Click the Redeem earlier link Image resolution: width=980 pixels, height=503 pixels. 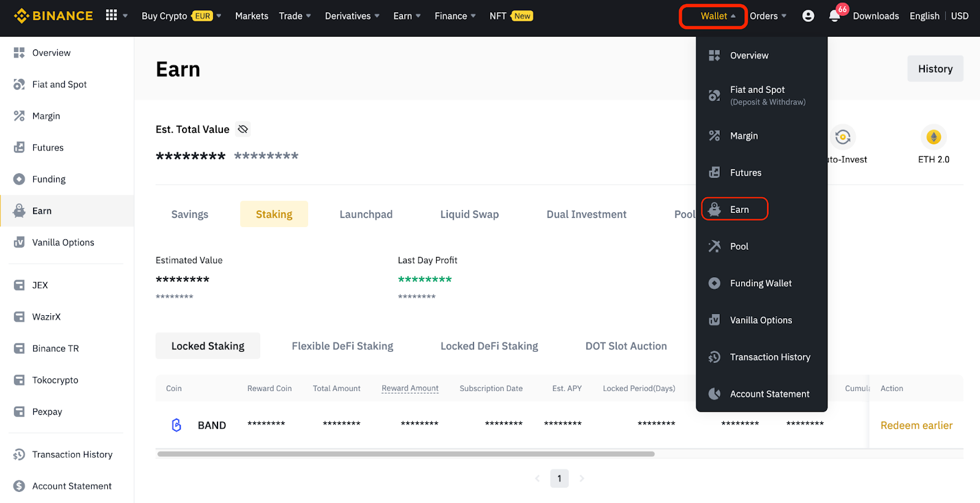click(916, 425)
